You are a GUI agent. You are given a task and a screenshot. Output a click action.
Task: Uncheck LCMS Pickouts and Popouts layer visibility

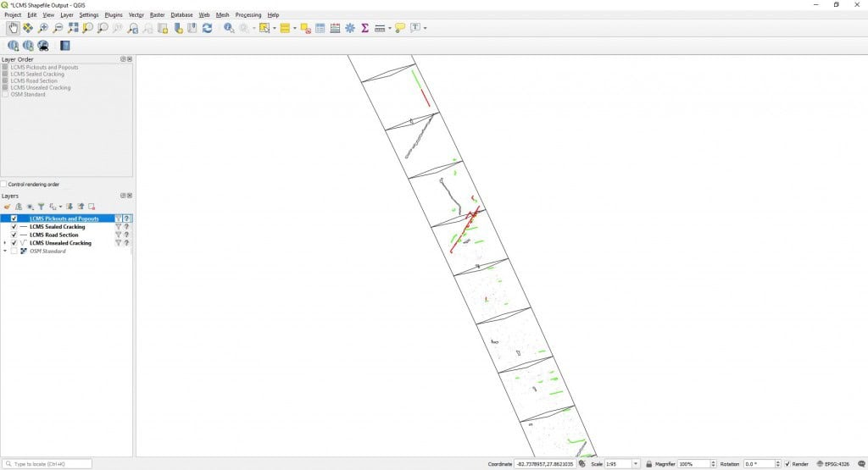pos(14,218)
